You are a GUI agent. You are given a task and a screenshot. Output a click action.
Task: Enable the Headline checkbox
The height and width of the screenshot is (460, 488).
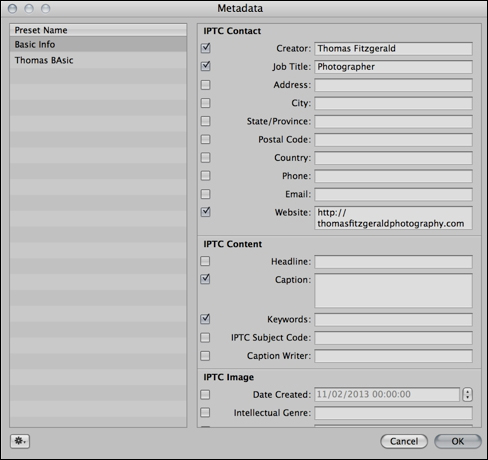click(x=205, y=261)
